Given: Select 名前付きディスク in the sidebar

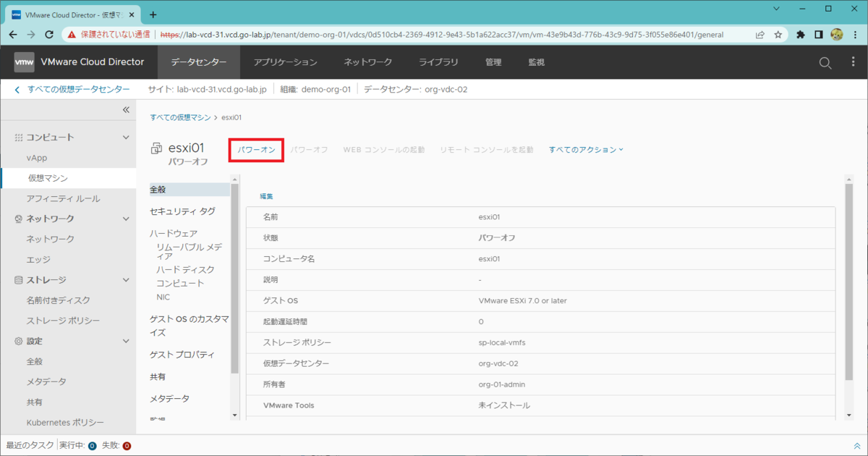Looking at the screenshot, I should [58, 300].
